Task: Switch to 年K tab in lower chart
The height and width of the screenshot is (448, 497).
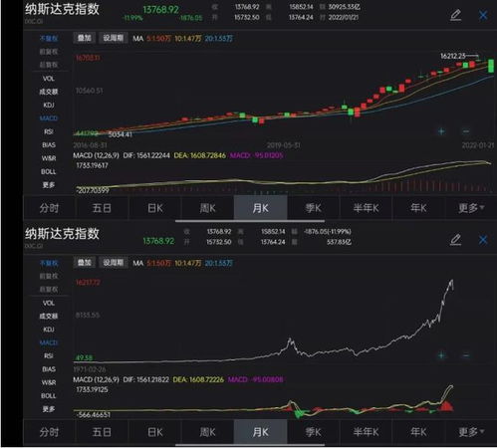Action: click(418, 432)
